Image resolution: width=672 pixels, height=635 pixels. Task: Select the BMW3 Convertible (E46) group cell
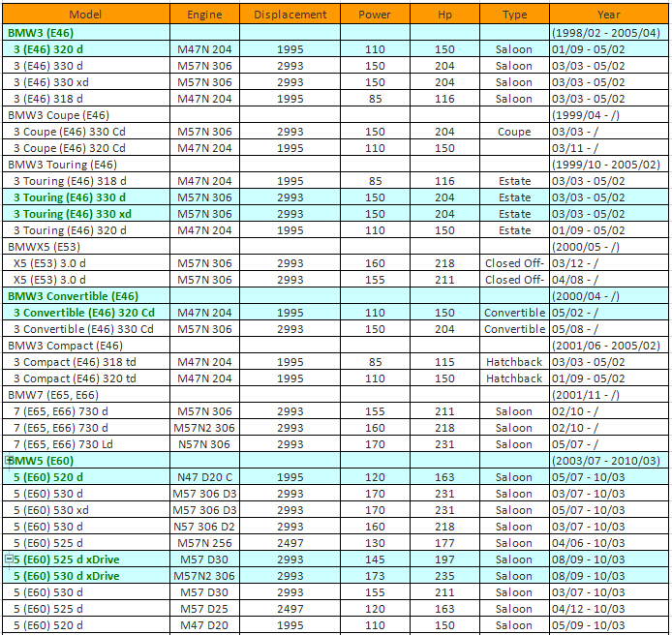point(86,296)
